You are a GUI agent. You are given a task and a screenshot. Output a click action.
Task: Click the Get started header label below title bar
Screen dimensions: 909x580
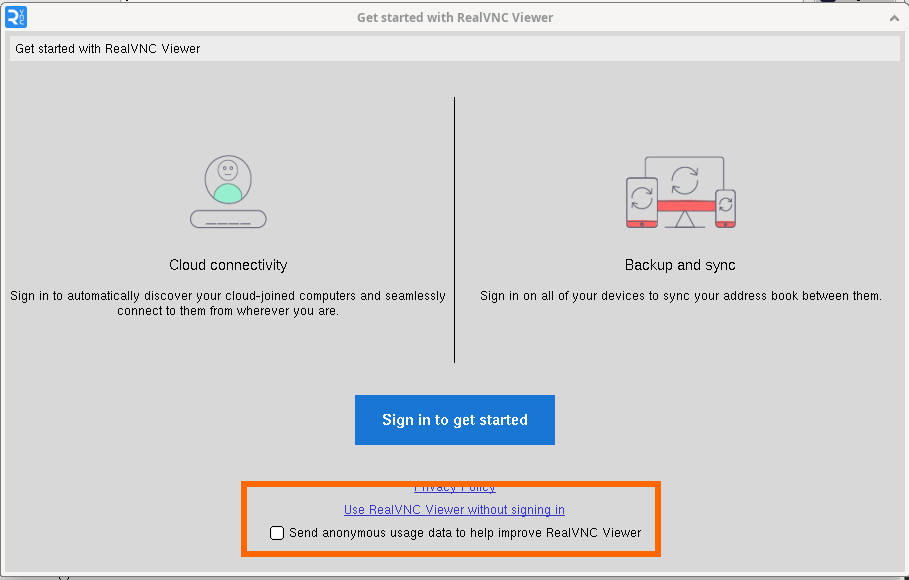coord(108,49)
